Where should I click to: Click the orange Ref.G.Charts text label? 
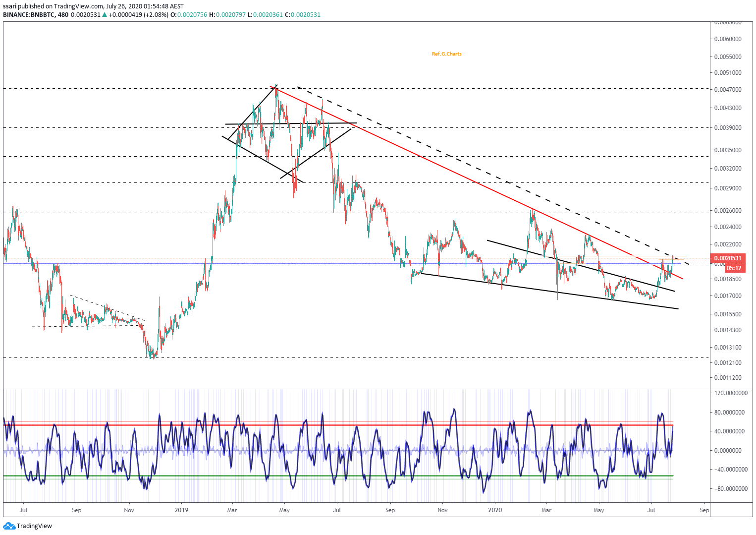coord(446,54)
